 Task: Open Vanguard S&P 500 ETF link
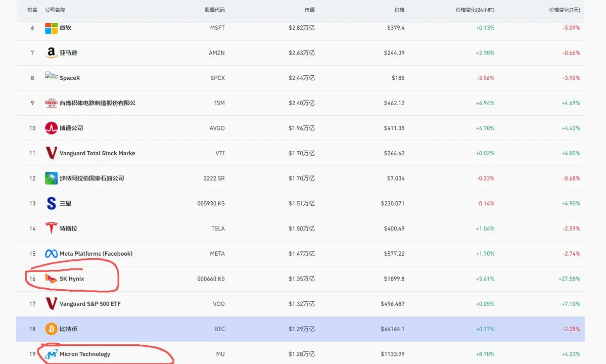pos(90,304)
